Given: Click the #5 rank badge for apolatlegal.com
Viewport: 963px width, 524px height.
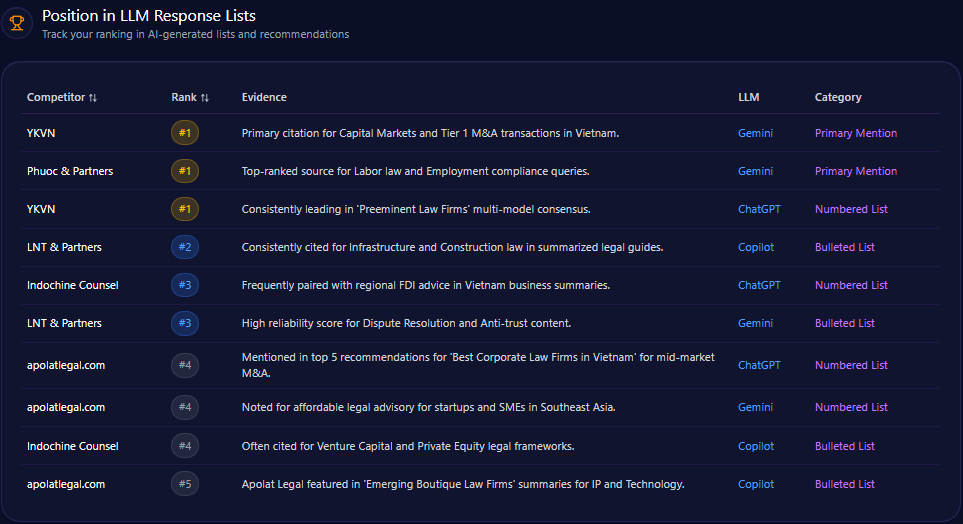Looking at the screenshot, I should click(x=185, y=484).
